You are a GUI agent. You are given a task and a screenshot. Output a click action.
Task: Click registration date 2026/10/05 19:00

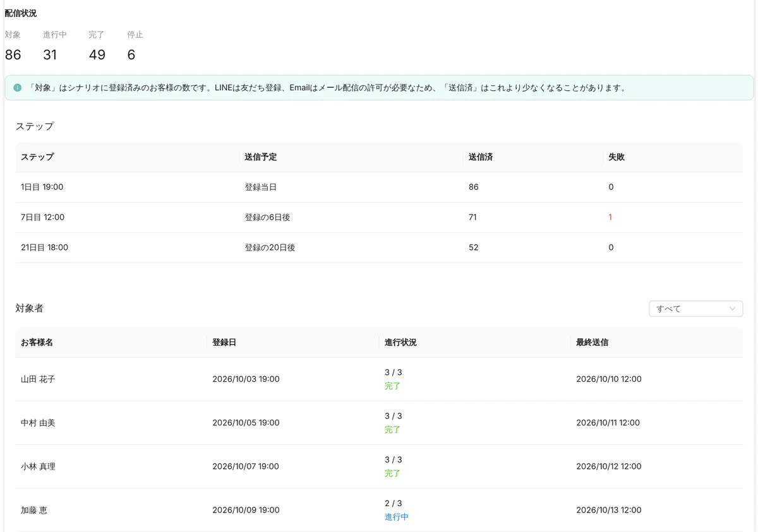click(246, 423)
